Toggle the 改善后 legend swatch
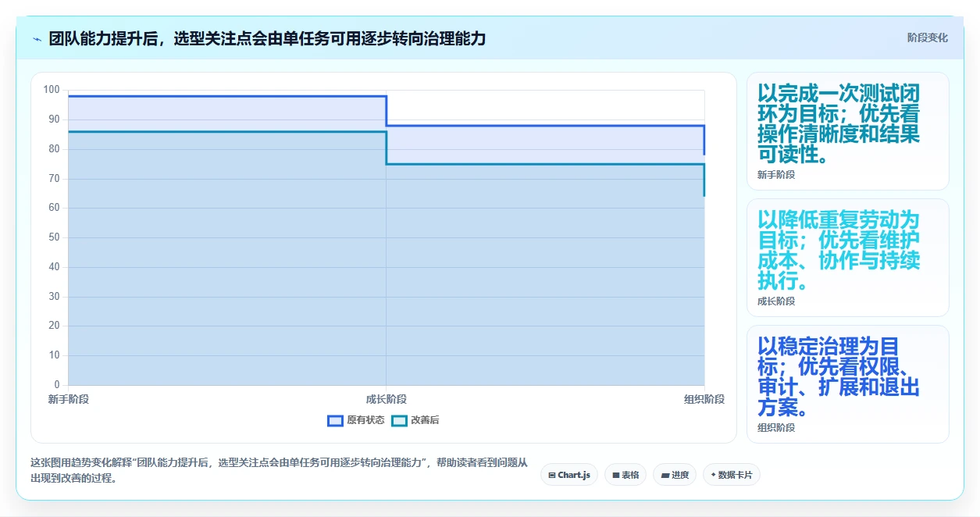The height and width of the screenshot is (517, 980). coord(399,420)
